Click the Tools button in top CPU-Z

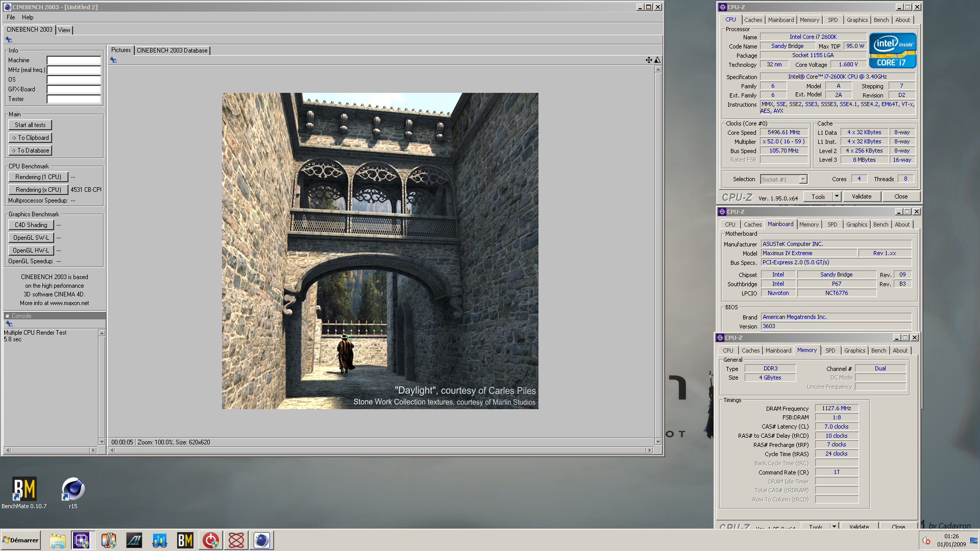pyautogui.click(x=818, y=196)
